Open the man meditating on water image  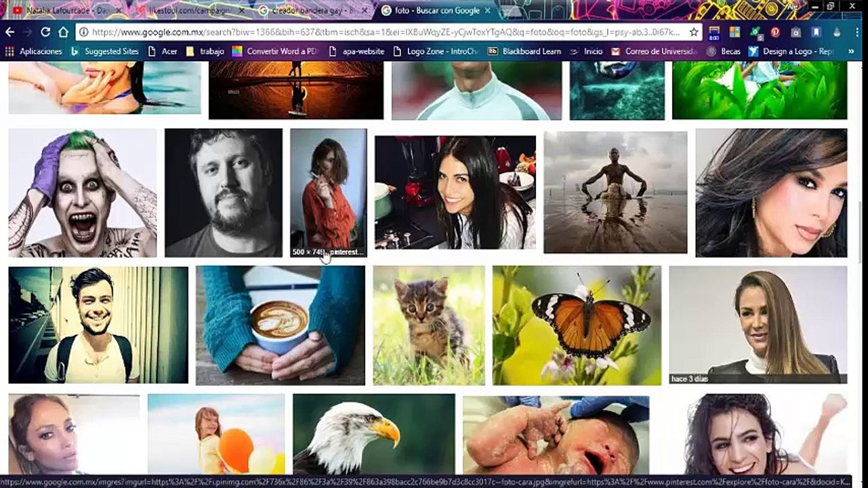click(x=615, y=192)
